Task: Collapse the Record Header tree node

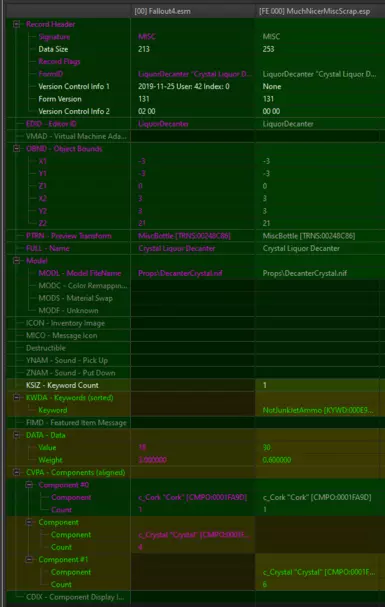Action: pyautogui.click(x=17, y=24)
